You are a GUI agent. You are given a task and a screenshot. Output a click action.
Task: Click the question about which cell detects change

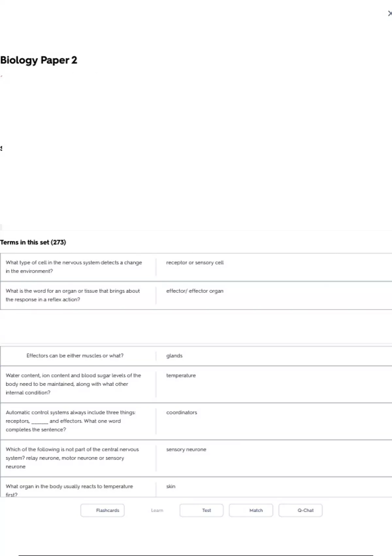(x=73, y=267)
